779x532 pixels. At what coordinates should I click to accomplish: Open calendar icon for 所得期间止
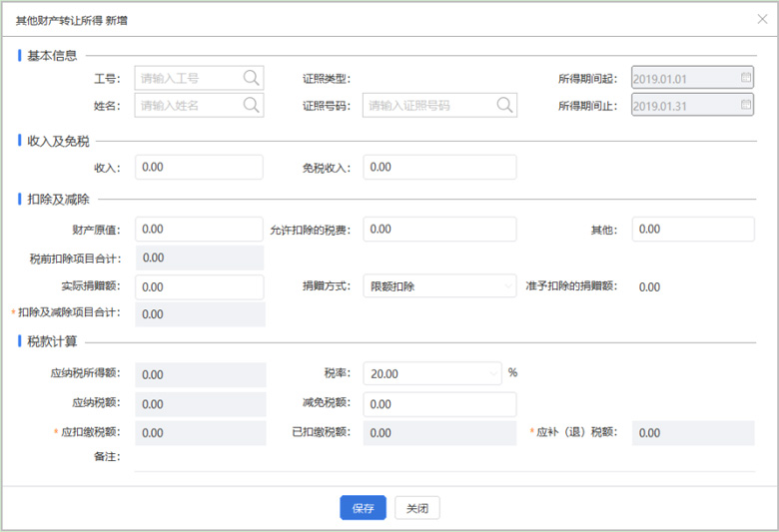(x=746, y=104)
